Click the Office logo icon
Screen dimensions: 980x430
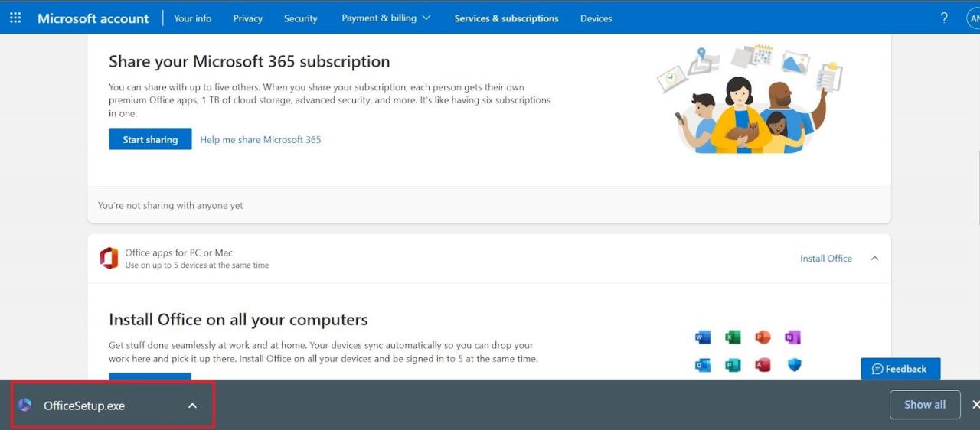pyautogui.click(x=109, y=259)
